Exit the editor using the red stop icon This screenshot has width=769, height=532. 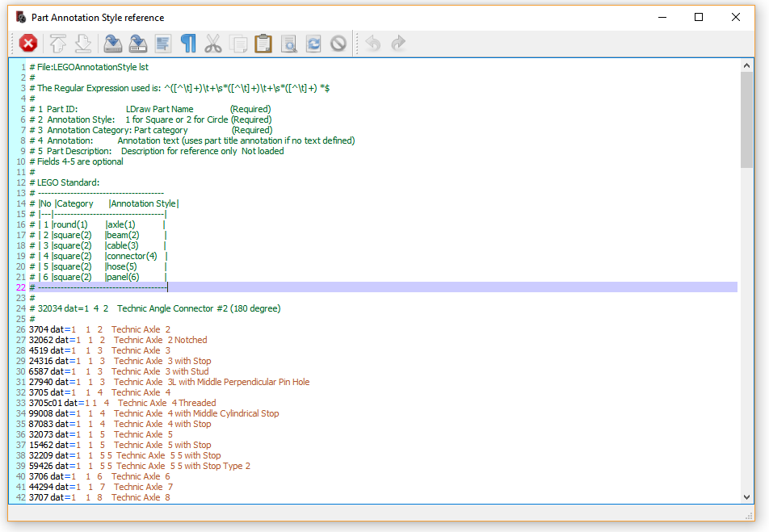28,43
